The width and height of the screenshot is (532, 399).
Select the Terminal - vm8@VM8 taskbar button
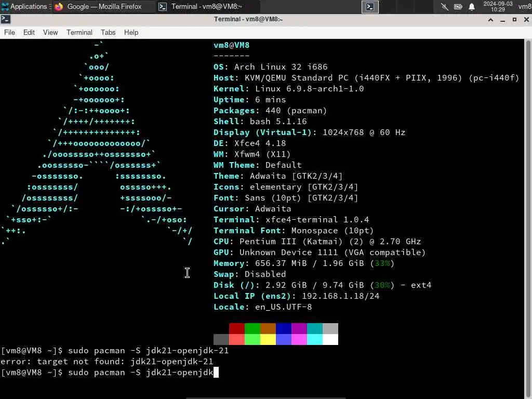coord(208,6)
